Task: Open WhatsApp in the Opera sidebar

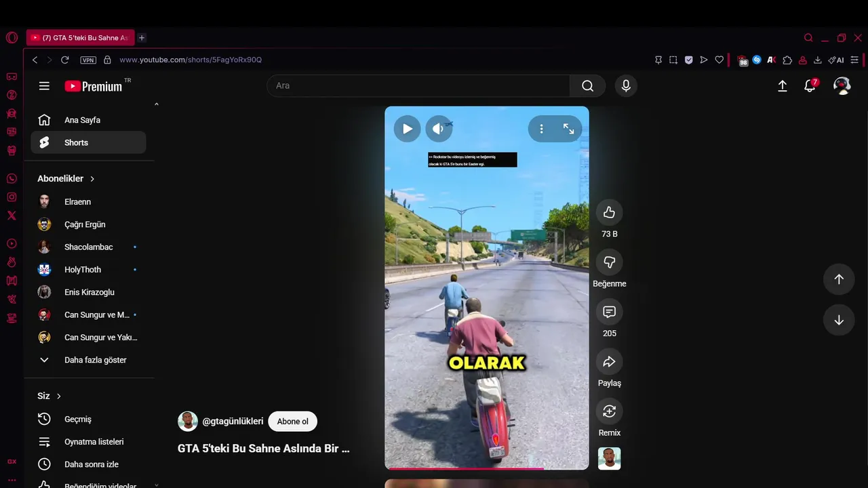Action: (12, 179)
